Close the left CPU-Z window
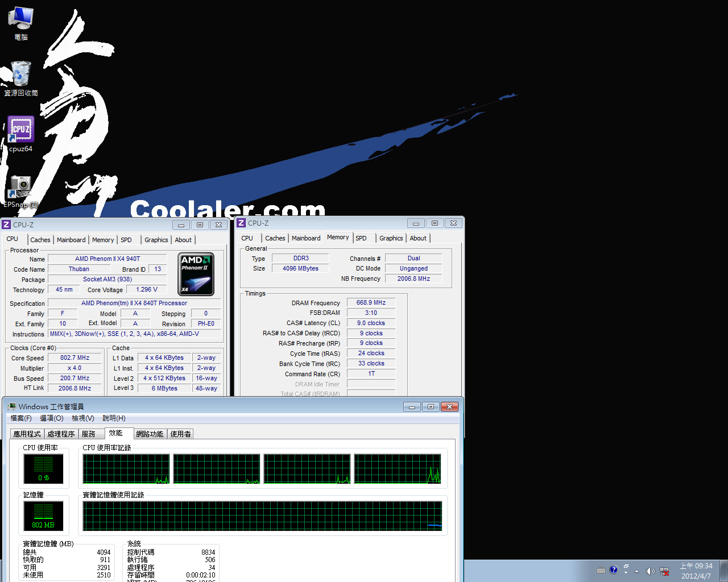 pos(218,225)
